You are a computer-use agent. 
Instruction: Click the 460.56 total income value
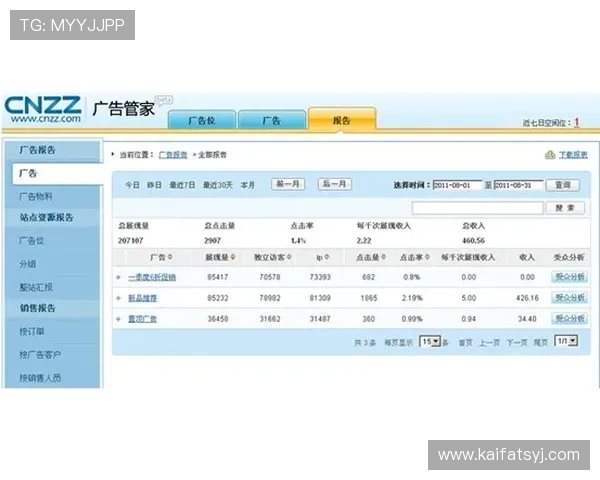click(x=473, y=241)
